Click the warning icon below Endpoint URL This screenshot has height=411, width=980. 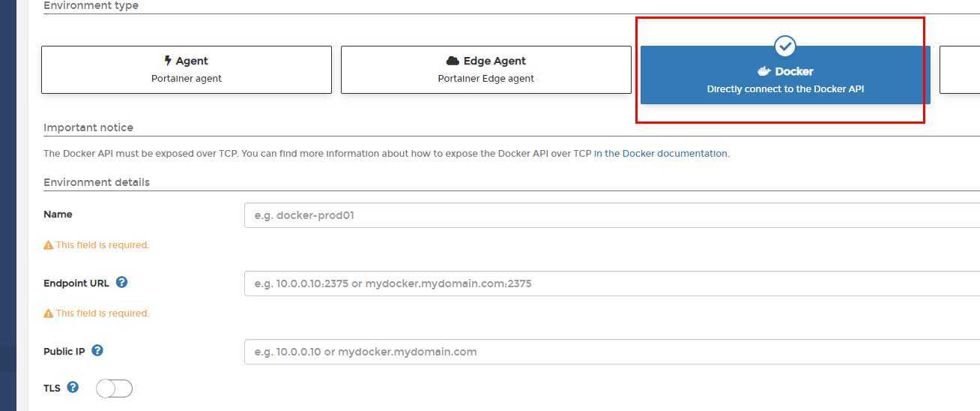[x=48, y=313]
